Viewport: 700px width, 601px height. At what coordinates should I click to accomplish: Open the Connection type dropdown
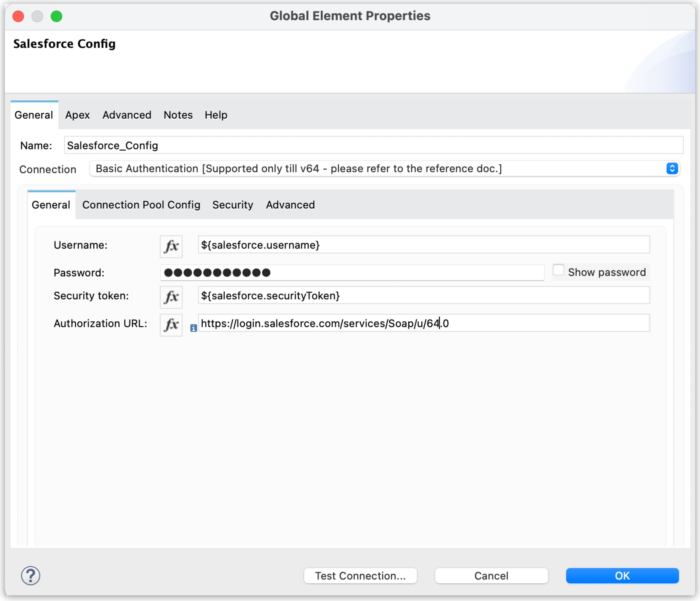coord(385,168)
